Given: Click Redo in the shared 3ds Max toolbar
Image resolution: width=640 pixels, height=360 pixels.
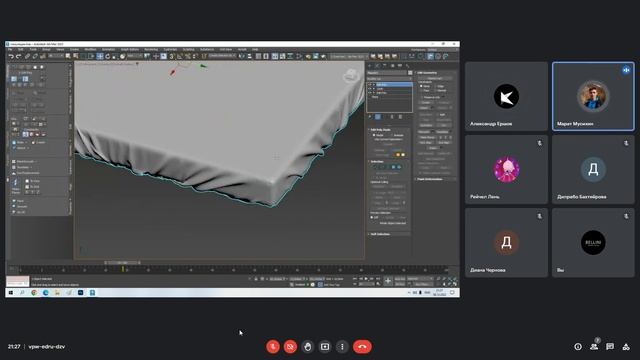Looking at the screenshot, I should pyautogui.click(x=18, y=56).
